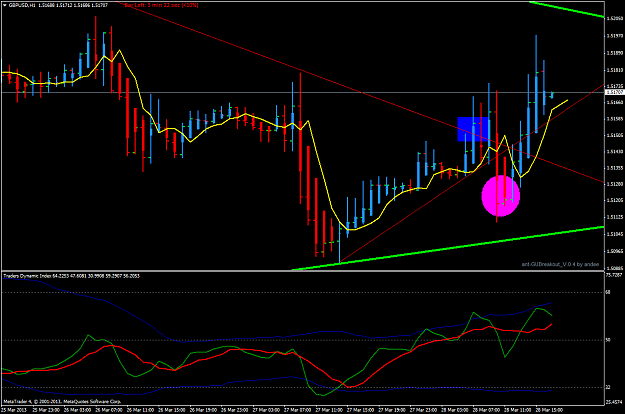Image resolution: width=625 pixels, height=414 pixels.
Task: Select the blue rectangle chart object
Action: pos(473,129)
